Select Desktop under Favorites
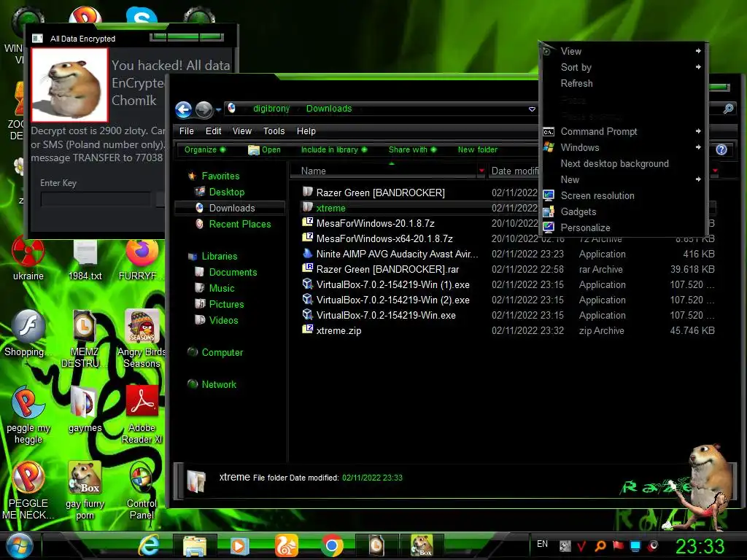This screenshot has width=747, height=560. click(226, 192)
